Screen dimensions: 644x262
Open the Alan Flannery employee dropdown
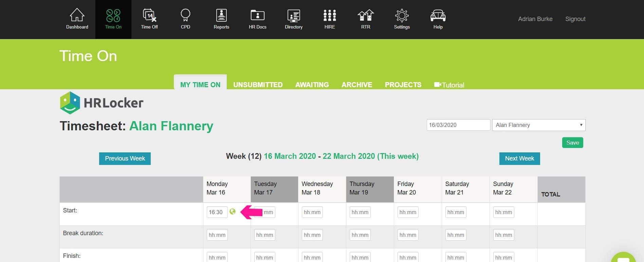(x=539, y=125)
